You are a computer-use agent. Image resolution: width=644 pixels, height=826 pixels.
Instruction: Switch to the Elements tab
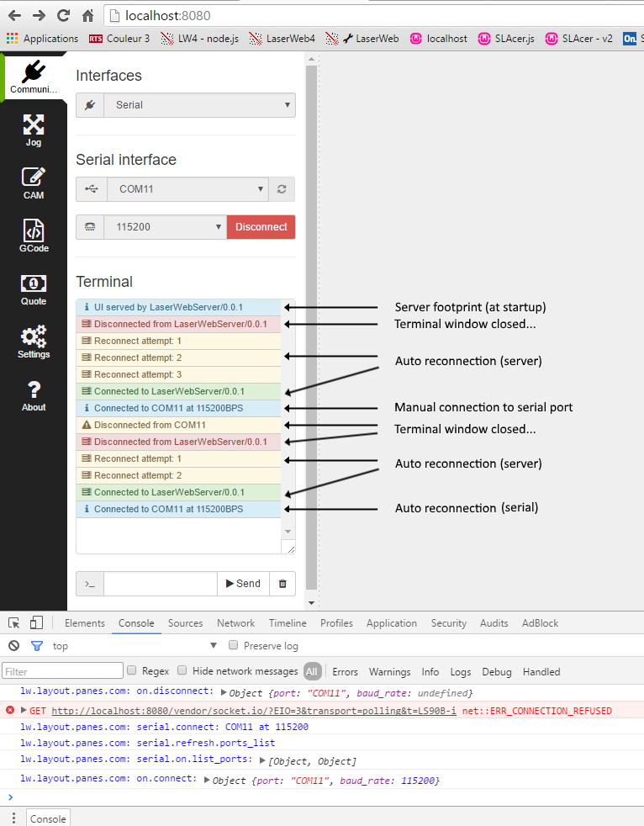tap(85, 623)
